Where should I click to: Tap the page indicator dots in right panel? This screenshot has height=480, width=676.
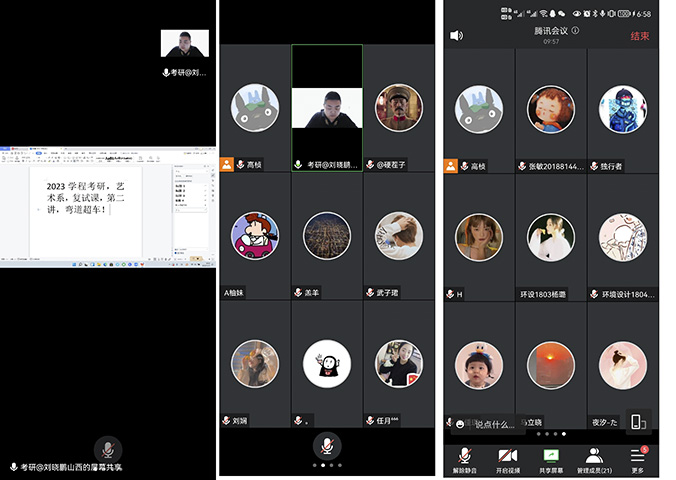click(x=550, y=434)
